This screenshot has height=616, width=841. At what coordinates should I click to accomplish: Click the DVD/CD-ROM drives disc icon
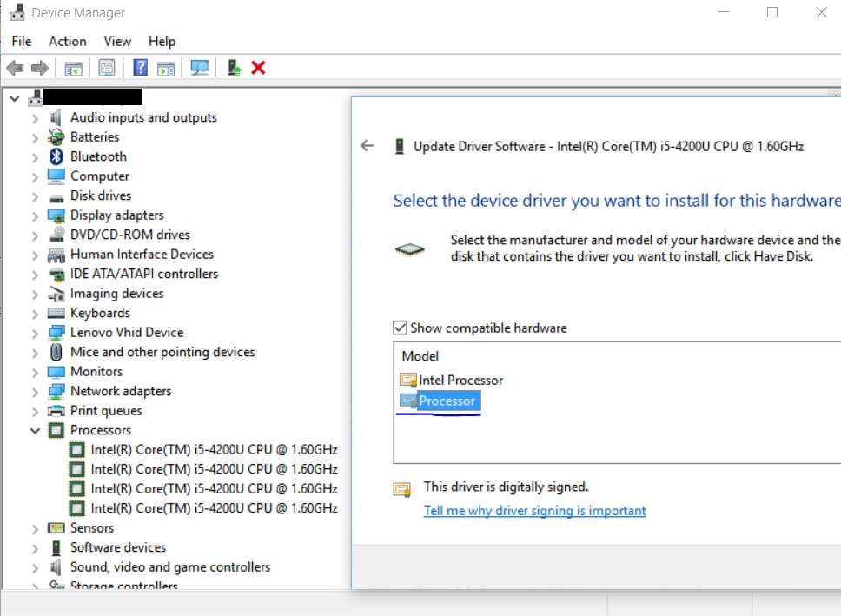(x=56, y=235)
